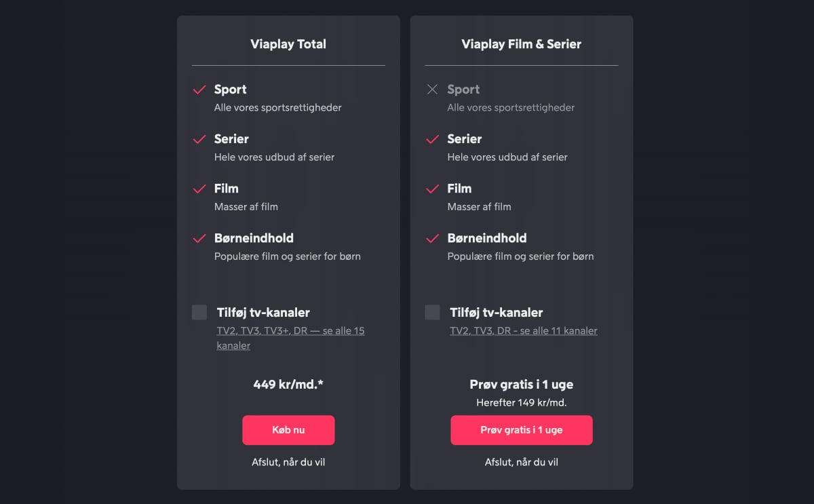The height and width of the screenshot is (504, 814).
Task: Click the Film checkmark in Film & Serier
Action: point(432,189)
